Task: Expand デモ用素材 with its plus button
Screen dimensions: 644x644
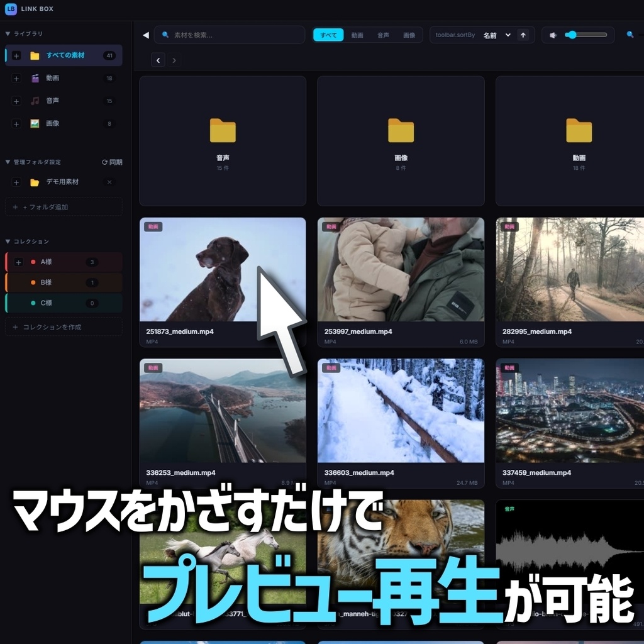Action: [16, 182]
